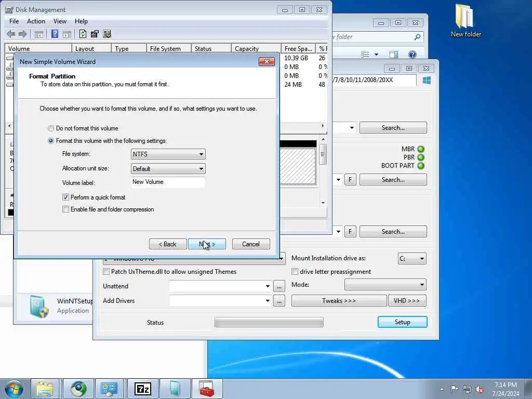This screenshot has height=399, width=532.
Task: Open the Mount Installation drive C: dropdown
Action: tap(412, 259)
